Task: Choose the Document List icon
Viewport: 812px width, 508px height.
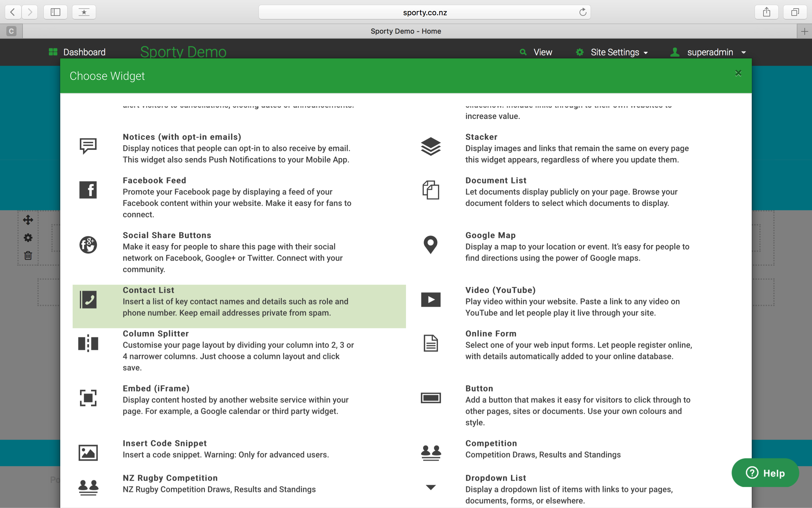Action: click(431, 190)
